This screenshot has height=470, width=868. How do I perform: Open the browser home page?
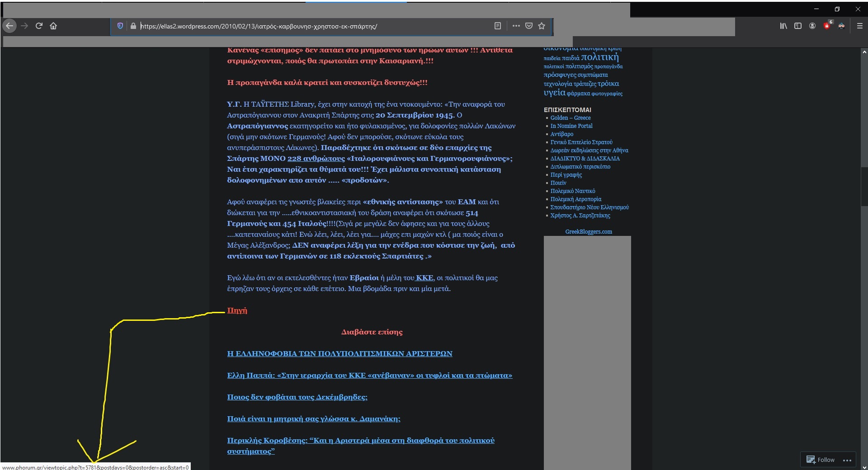coord(53,26)
